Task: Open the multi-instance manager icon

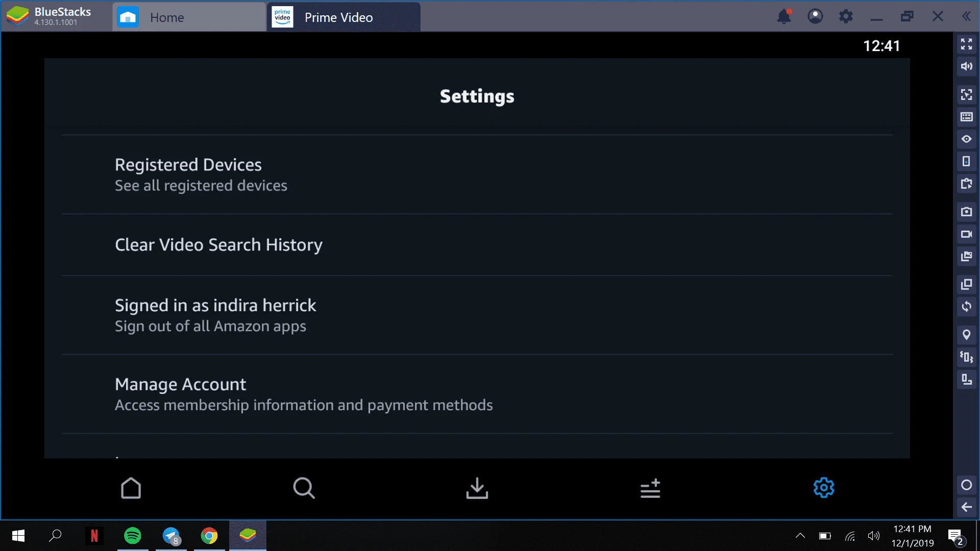Action: click(x=966, y=284)
